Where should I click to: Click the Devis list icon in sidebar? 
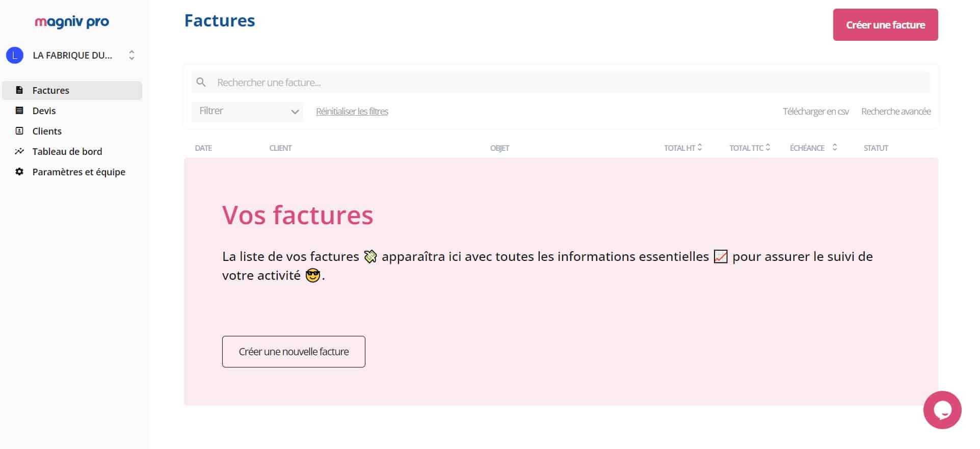click(x=19, y=111)
